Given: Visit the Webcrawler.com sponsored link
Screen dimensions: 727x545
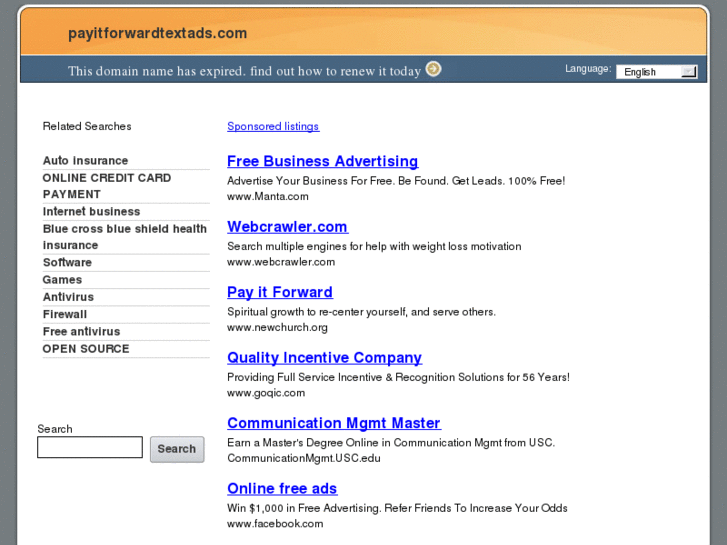Looking at the screenshot, I should click(288, 226).
